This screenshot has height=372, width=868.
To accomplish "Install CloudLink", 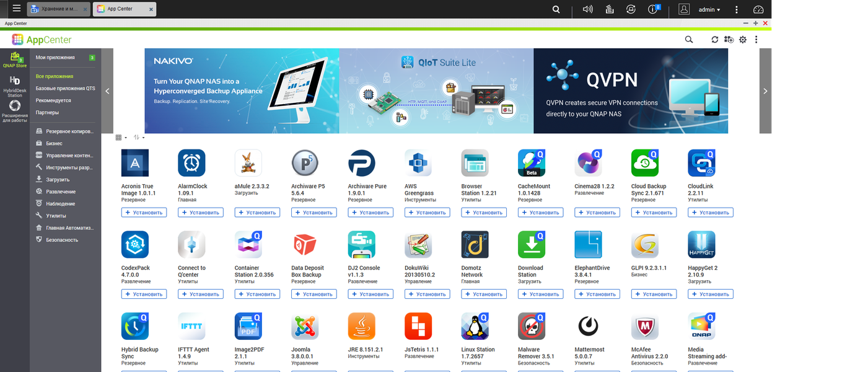I will 711,213.
